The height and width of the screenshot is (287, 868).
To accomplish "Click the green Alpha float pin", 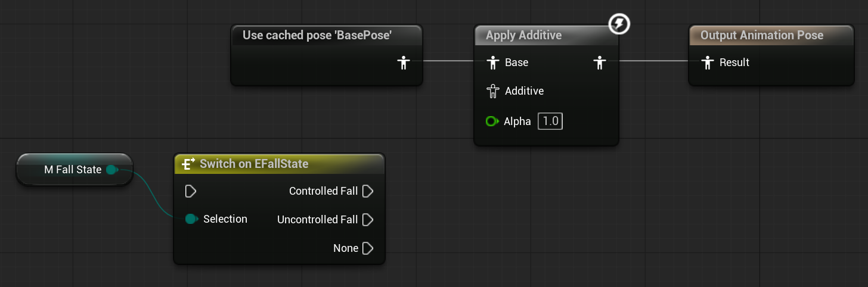I will pyautogui.click(x=492, y=121).
